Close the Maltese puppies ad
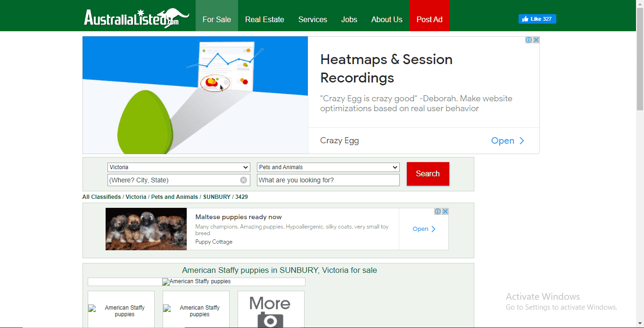The height and width of the screenshot is (328, 644). click(x=445, y=212)
